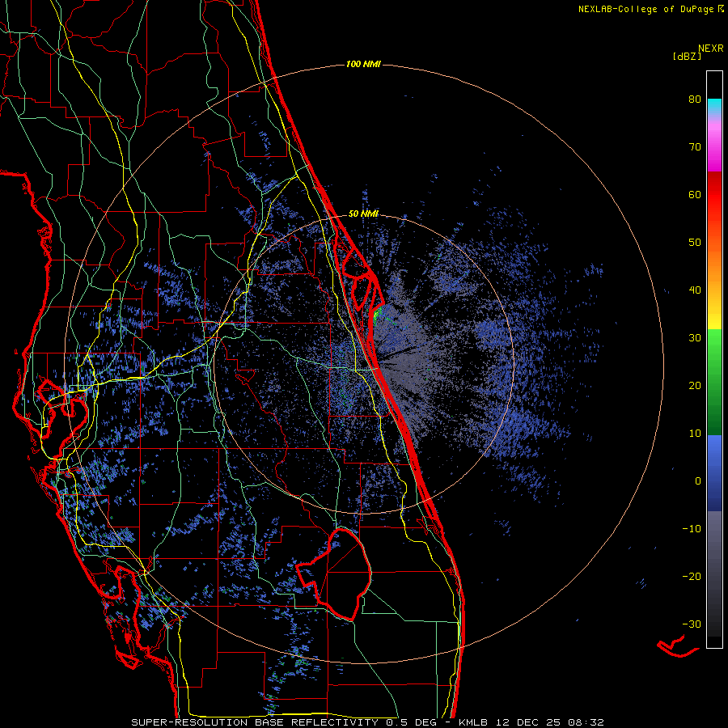Select the -30 value on dBZ scale
The height and width of the screenshot is (728, 728).
point(692,624)
